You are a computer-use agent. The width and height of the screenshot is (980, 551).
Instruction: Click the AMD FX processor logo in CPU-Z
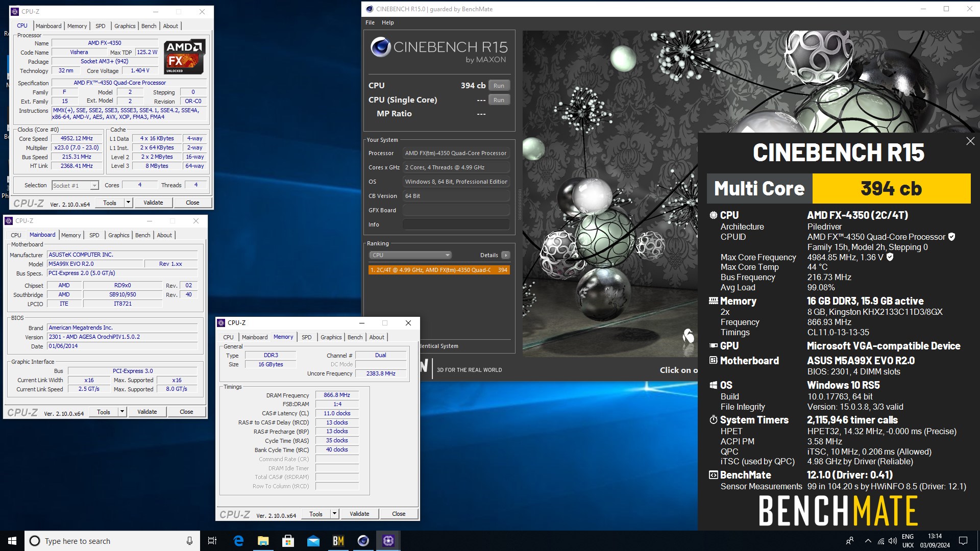click(x=185, y=56)
